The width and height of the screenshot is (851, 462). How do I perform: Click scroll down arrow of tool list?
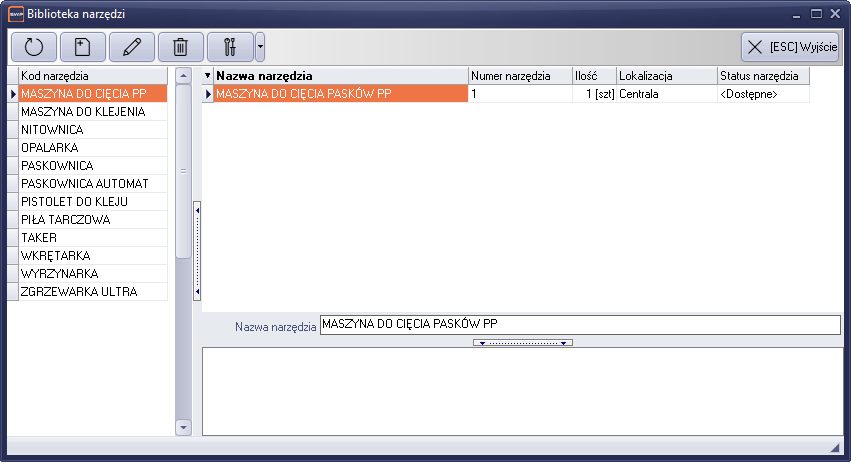183,427
